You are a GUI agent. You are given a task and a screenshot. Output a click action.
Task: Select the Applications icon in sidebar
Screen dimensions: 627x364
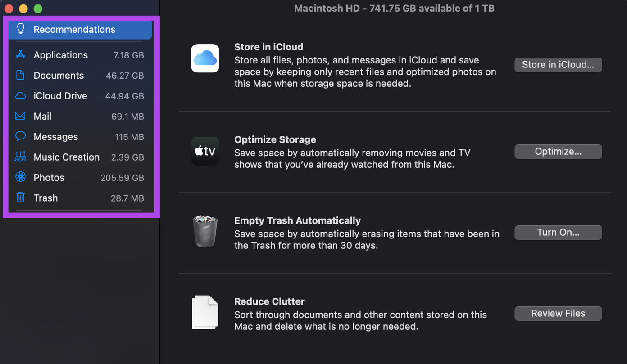pos(20,55)
